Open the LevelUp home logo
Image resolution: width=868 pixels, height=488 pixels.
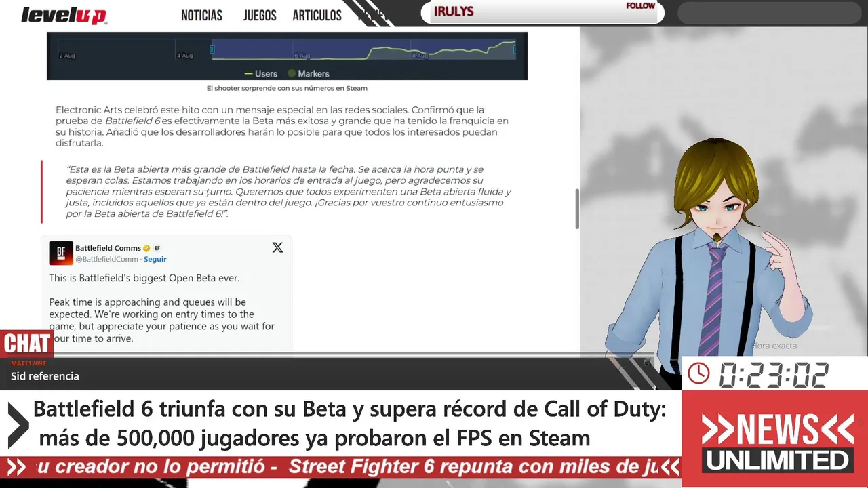coord(64,15)
